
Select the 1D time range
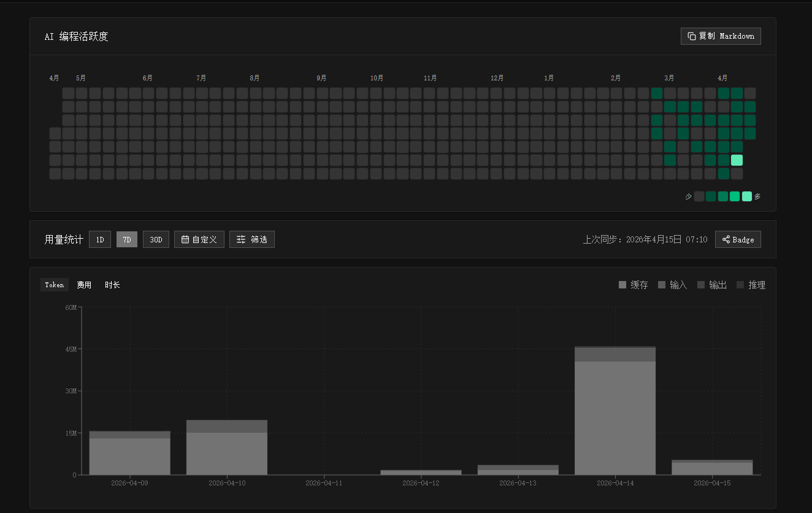point(100,239)
